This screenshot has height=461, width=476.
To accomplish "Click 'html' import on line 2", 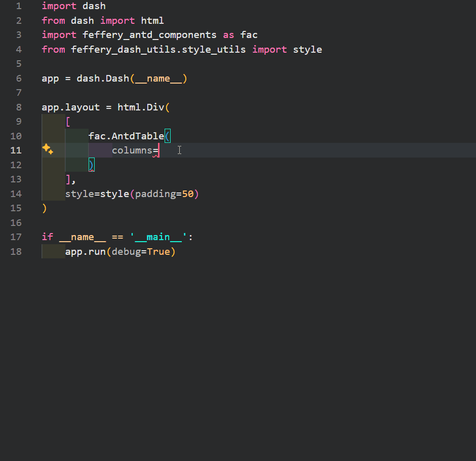I will 152,20.
